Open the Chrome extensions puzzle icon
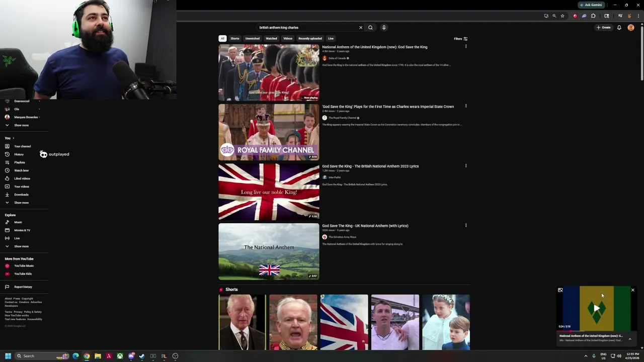644x362 pixels. [x=593, y=16]
